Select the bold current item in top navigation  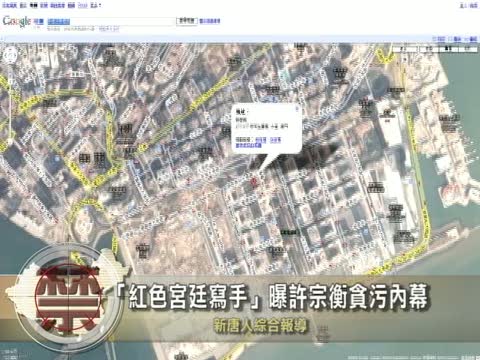[33, 5]
